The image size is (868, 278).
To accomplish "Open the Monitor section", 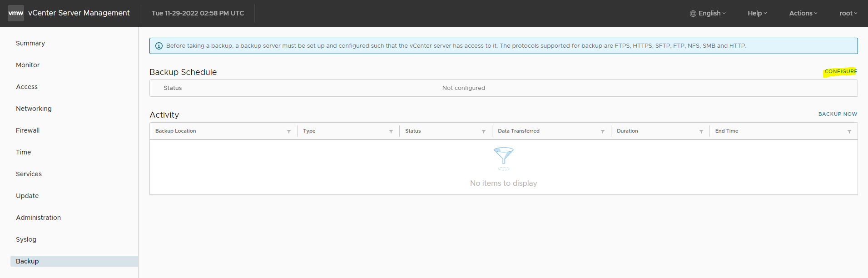I will (28, 65).
